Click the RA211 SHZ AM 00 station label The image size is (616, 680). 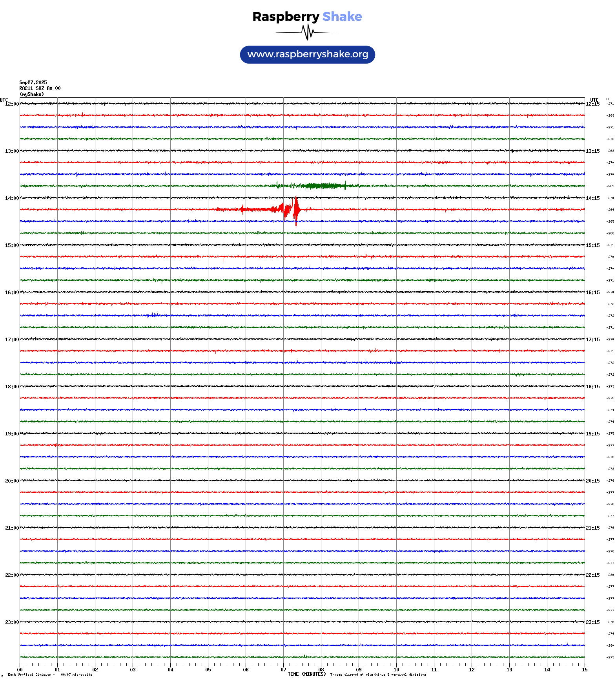click(40, 88)
